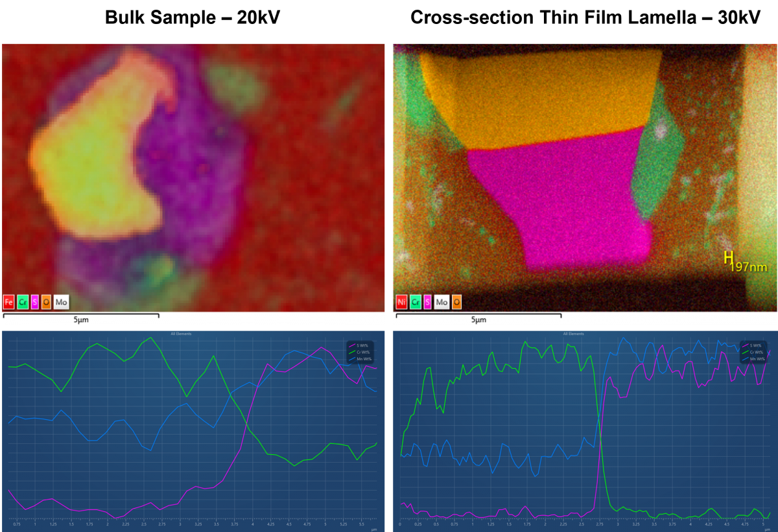Select the Mo chip in right map legend

click(x=442, y=302)
